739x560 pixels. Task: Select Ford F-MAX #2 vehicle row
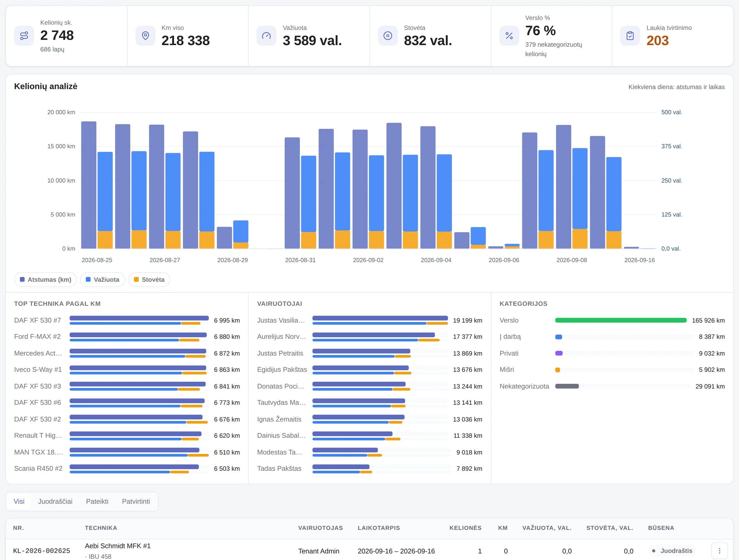click(127, 337)
